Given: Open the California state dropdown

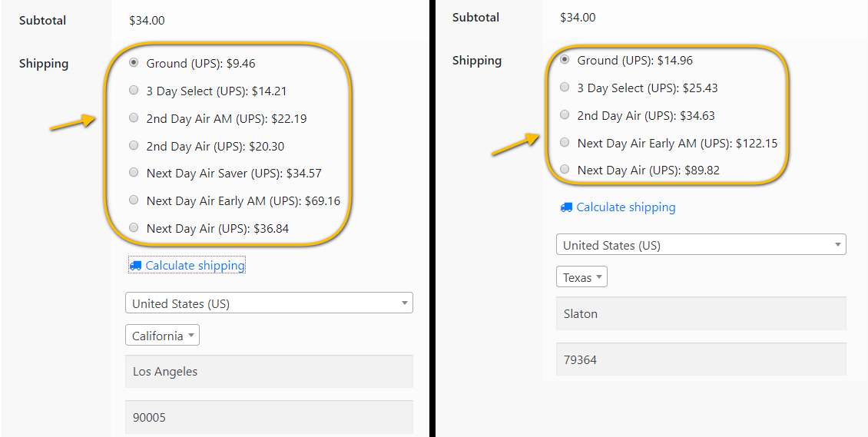Looking at the screenshot, I should pos(162,336).
